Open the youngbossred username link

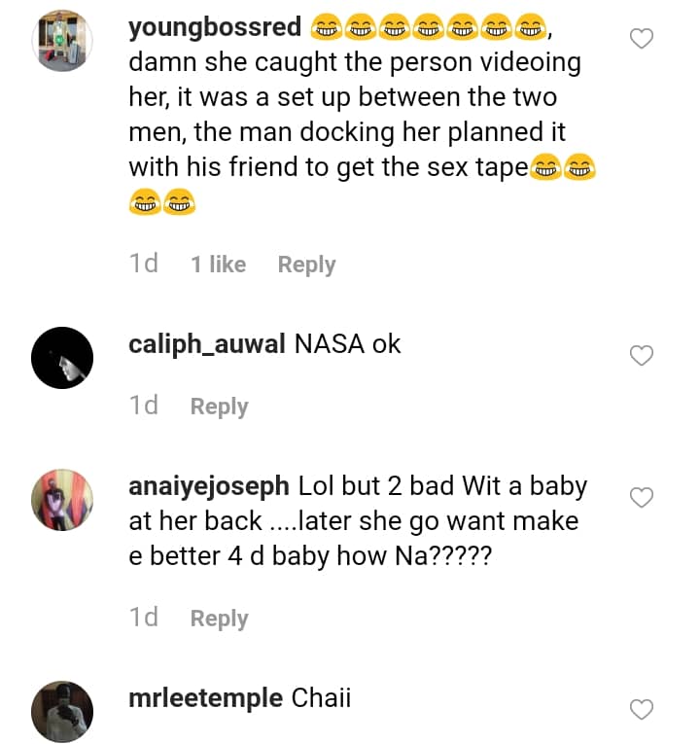[215, 27]
